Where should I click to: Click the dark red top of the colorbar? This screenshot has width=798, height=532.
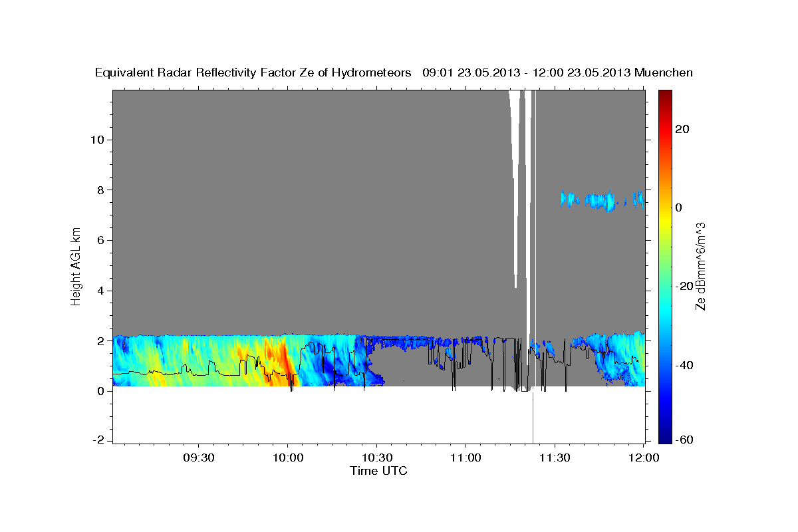click(664, 95)
